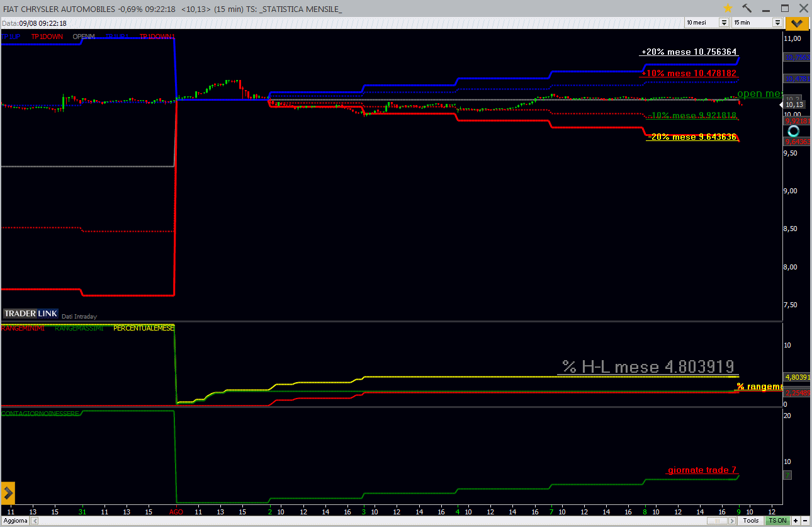This screenshot has height=527, width=812.
Task: Click the yellow favorite star icon
Action: (x=728, y=8)
